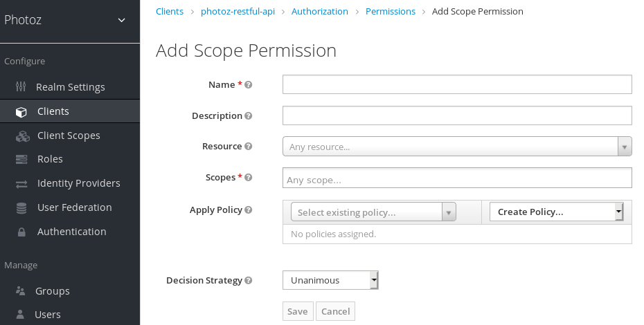This screenshot has height=325, width=644.
Task: Click the Client Scopes cubes icon
Action: 23,136
